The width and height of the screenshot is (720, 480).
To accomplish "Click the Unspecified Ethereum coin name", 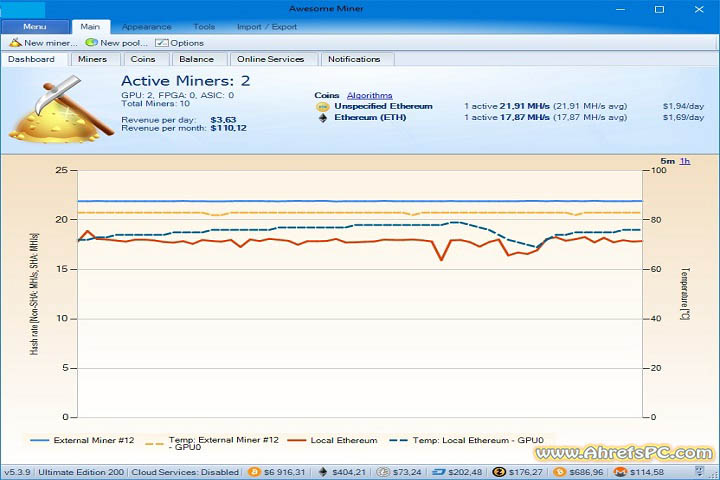I will 383,106.
